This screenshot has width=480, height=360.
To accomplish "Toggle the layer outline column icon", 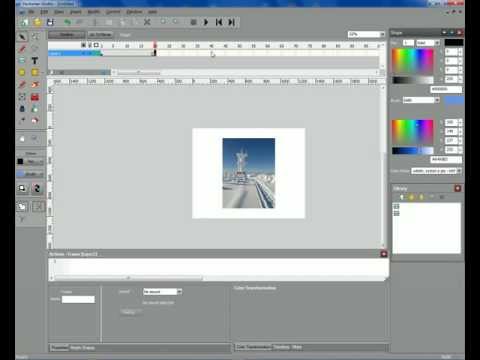I will point(96,45).
